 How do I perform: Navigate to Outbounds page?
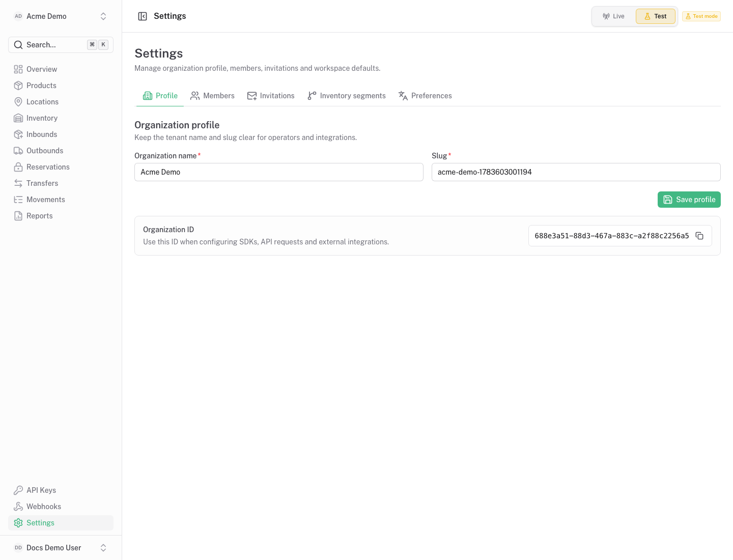pos(61,151)
